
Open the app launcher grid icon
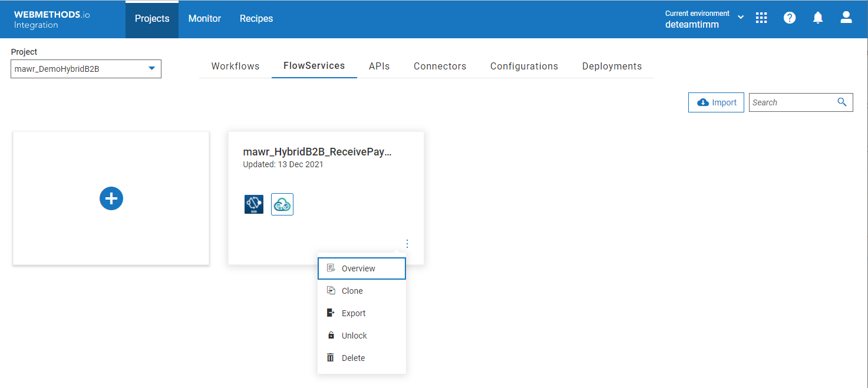coord(761,18)
